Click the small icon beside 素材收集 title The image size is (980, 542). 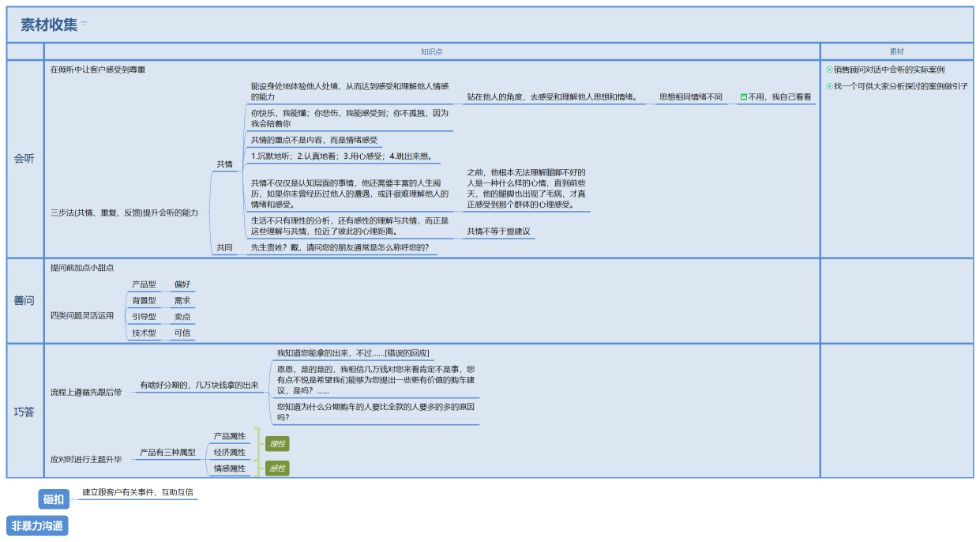point(84,24)
